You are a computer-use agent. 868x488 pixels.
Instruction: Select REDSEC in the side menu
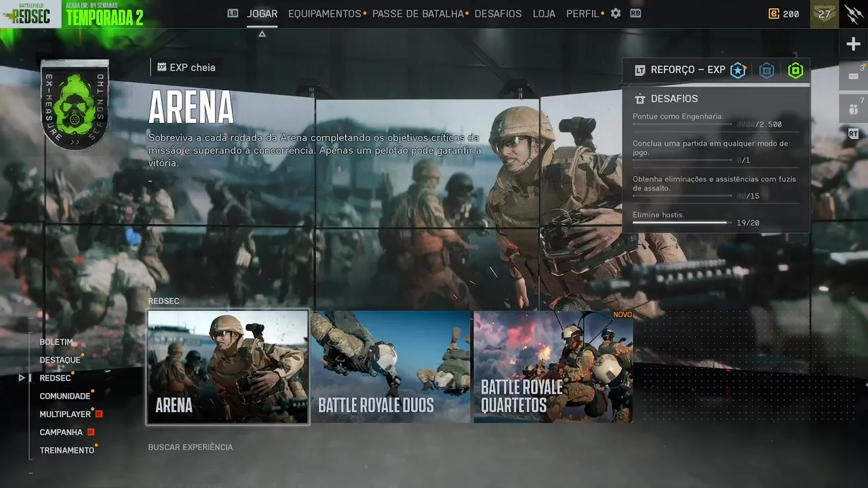[55, 378]
